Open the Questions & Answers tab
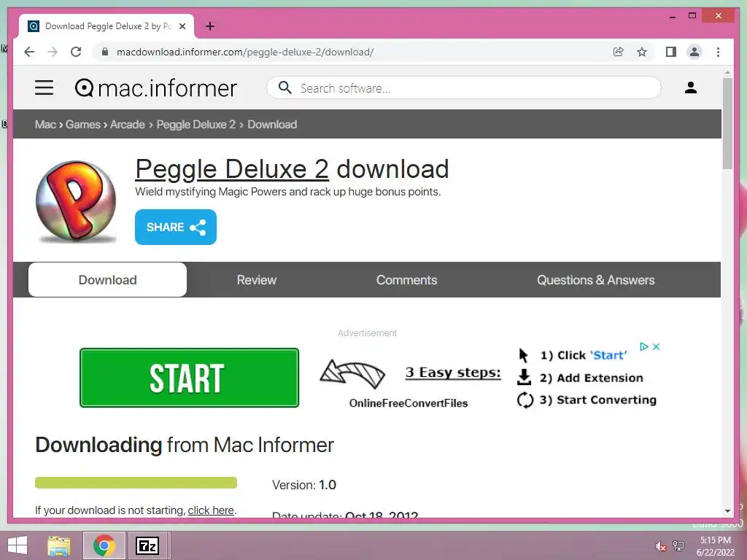The width and height of the screenshot is (747, 560). pos(595,280)
